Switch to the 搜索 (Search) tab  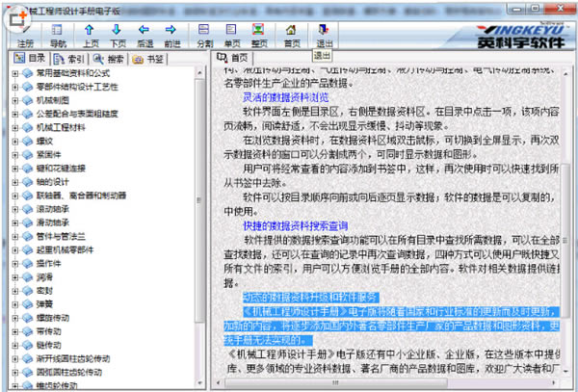tap(110, 59)
